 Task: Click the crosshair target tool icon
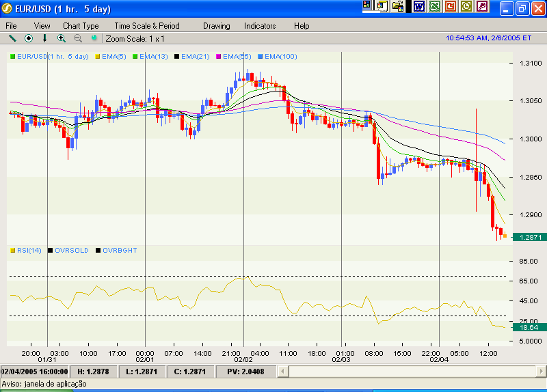tap(29, 38)
